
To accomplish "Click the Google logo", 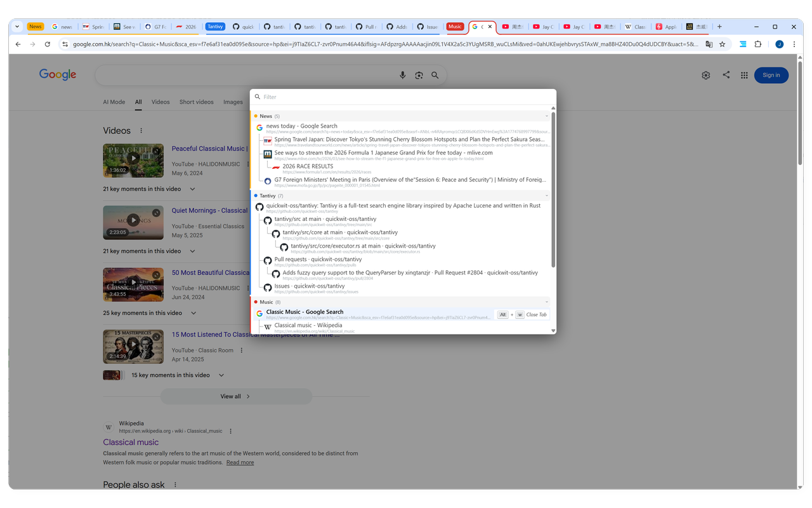I will click(x=58, y=74).
